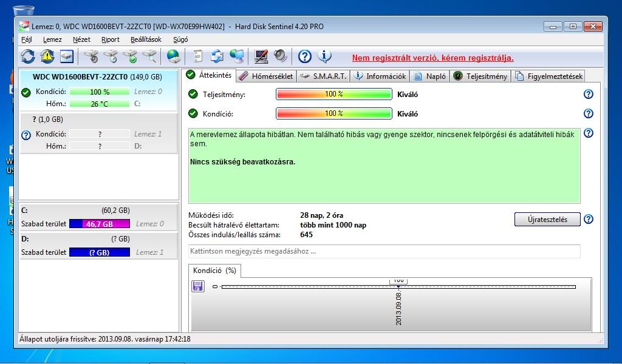Click the toolbar info 'i' bubble icon
622x364 pixels.
(x=324, y=56)
